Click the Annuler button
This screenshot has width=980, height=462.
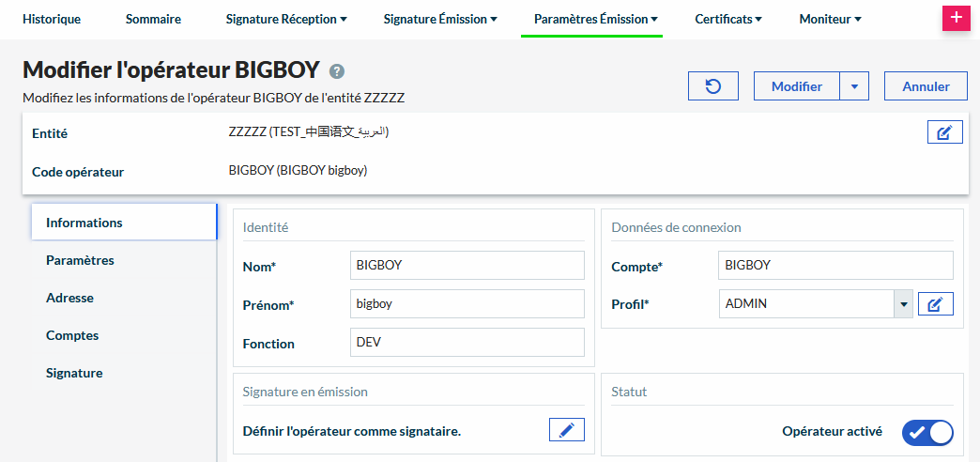(926, 86)
